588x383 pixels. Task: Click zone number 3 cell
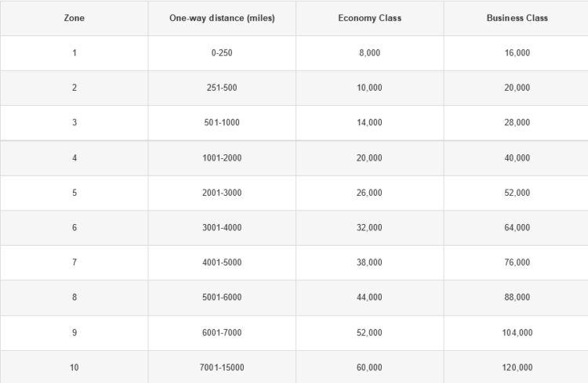pos(74,122)
